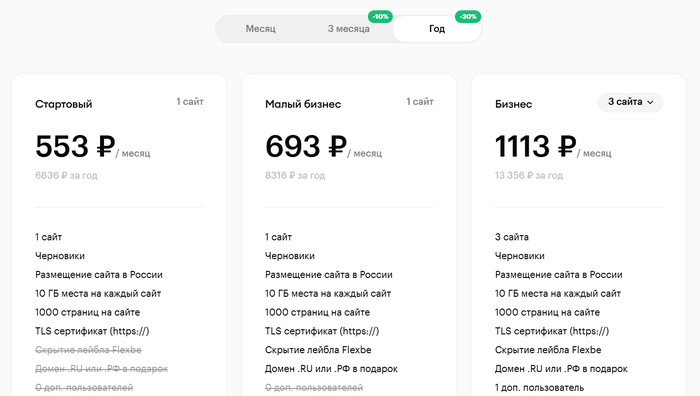This screenshot has width=700, height=396.
Task: Click Черновики in the Стартовый list
Action: click(60, 256)
